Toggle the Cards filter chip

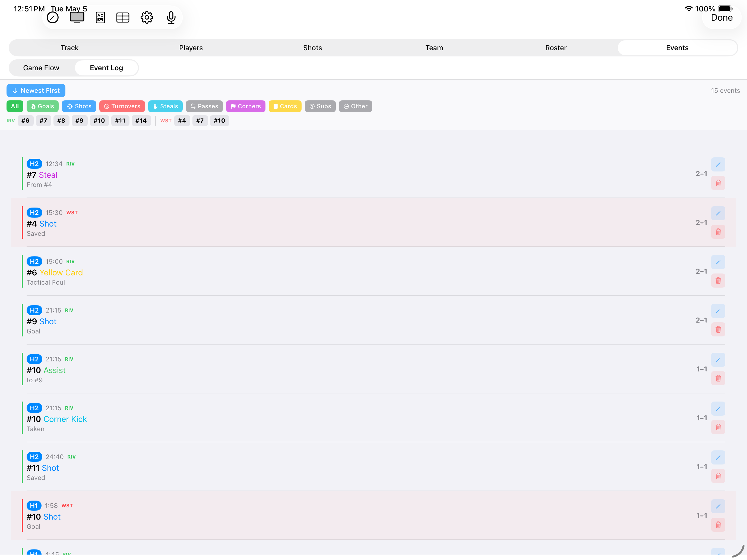pyautogui.click(x=285, y=106)
